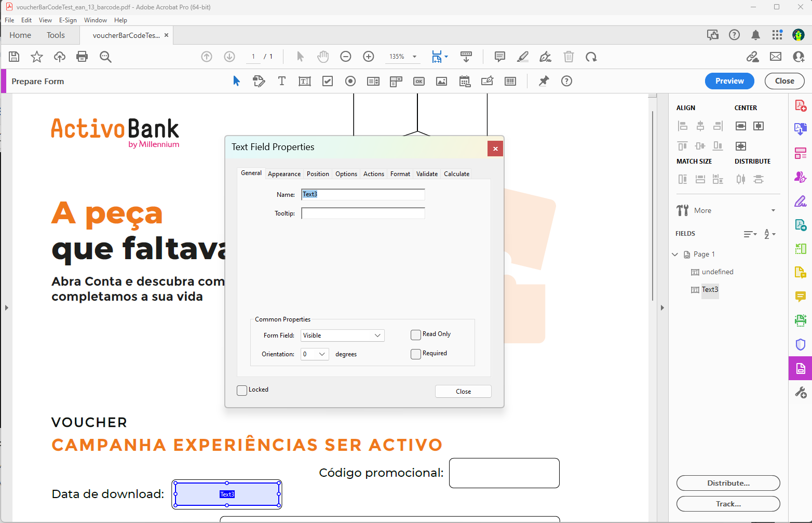This screenshot has width=812, height=523.
Task: Click the zoom in plus icon
Action: click(x=369, y=57)
